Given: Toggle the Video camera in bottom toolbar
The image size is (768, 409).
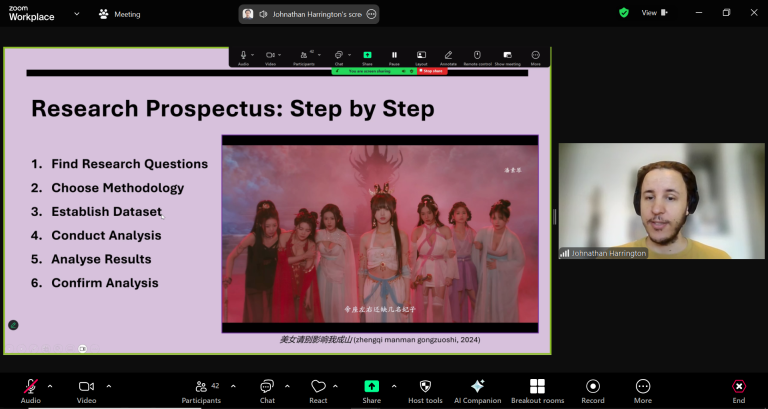Looking at the screenshot, I should 86,392.
